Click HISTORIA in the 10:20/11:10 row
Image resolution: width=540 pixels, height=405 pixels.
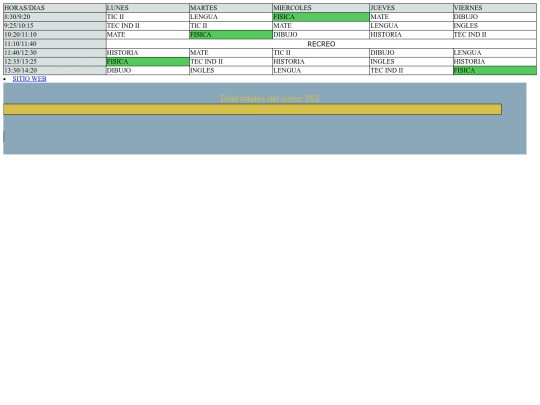coord(411,35)
